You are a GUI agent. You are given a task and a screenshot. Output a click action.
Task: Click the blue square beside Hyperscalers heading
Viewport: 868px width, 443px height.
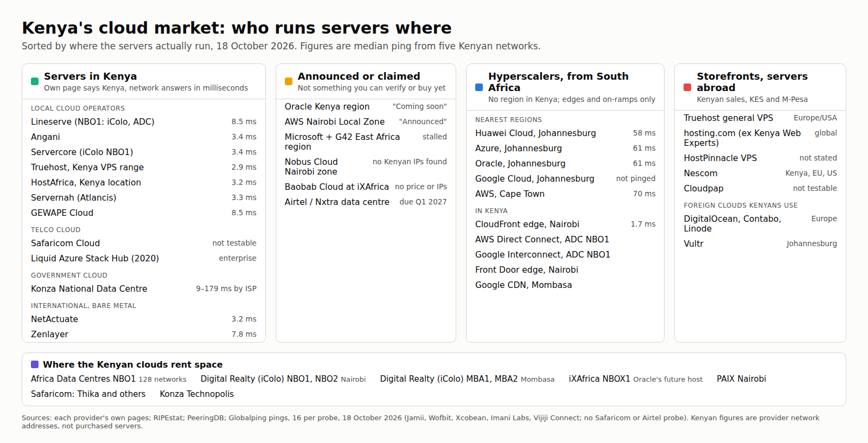point(479,87)
